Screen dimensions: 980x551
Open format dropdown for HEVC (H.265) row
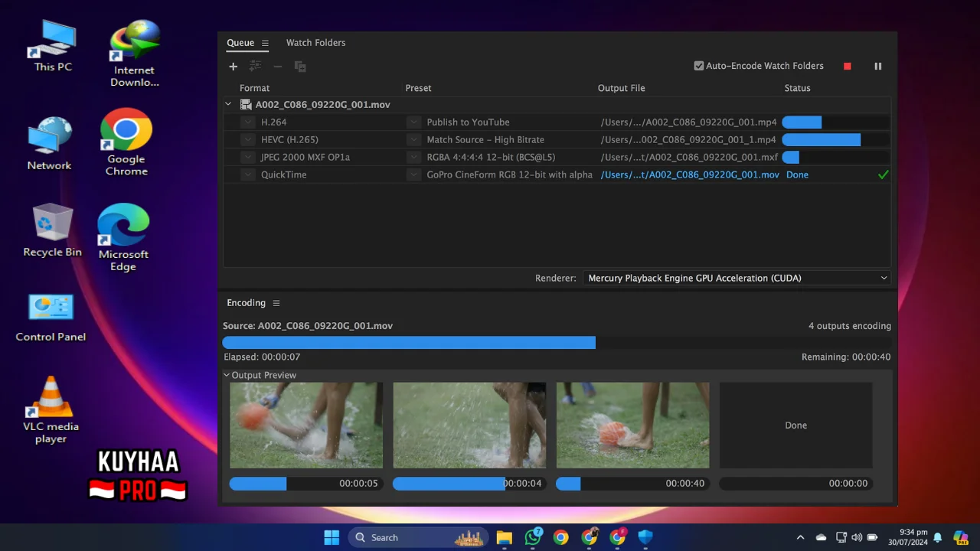click(x=247, y=140)
